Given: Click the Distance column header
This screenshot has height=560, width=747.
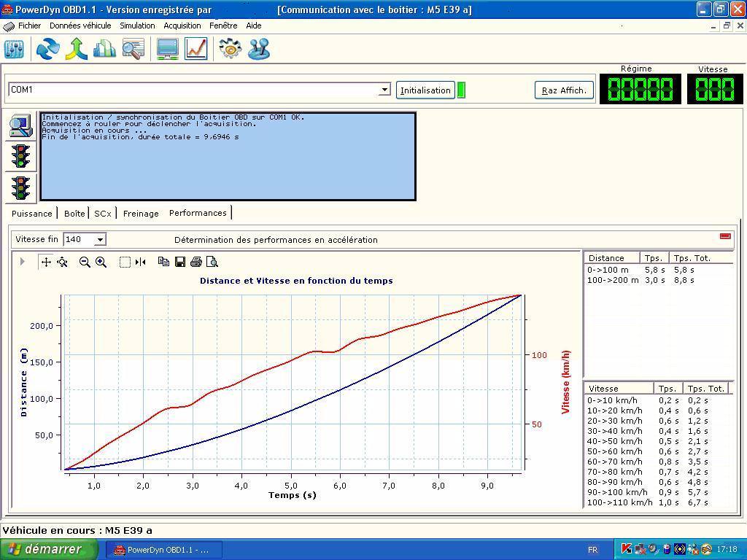Looking at the screenshot, I should [612, 258].
